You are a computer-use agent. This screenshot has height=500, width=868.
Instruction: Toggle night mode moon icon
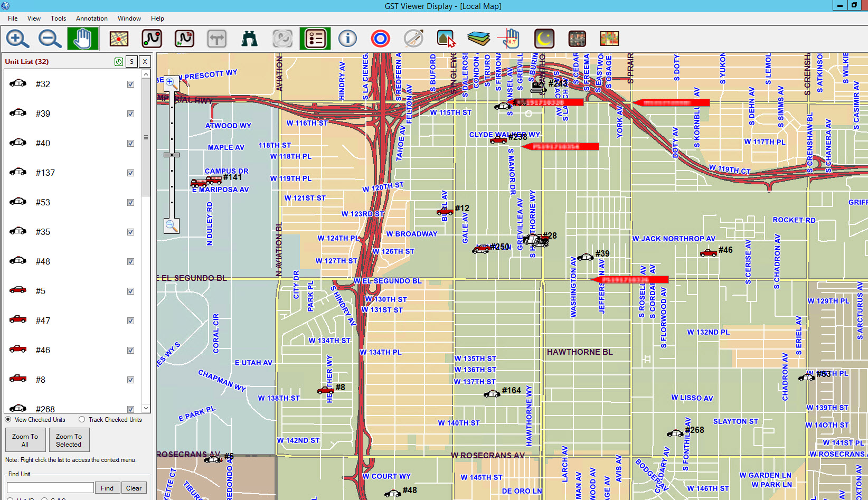click(x=544, y=39)
